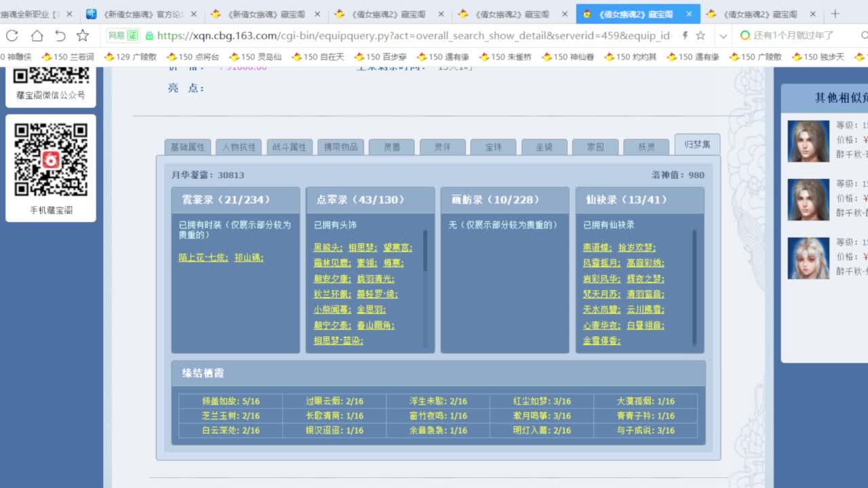Close the active 倩女幽魂2 藏宝阁 tab

689,14
